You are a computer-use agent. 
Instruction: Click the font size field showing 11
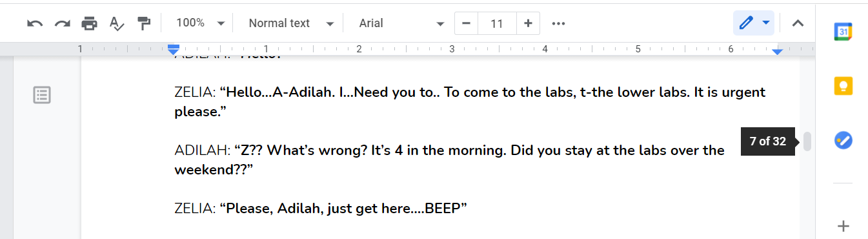click(496, 23)
